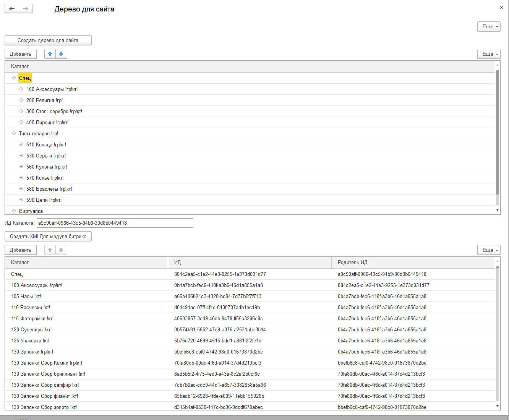Viewport: 509px width, 420px height.
Task: Move item down in top catalog tree
Action: tap(61, 54)
